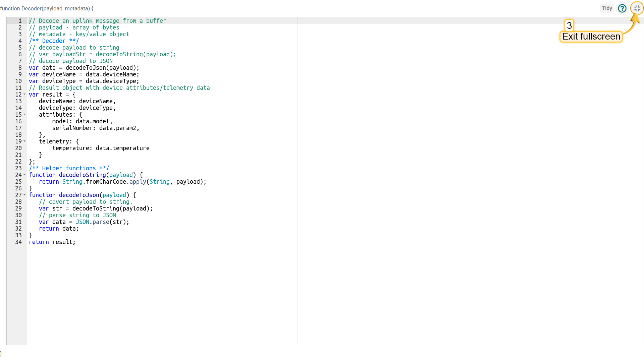
Task: Open the help question mark icon
Action: tap(622, 8)
